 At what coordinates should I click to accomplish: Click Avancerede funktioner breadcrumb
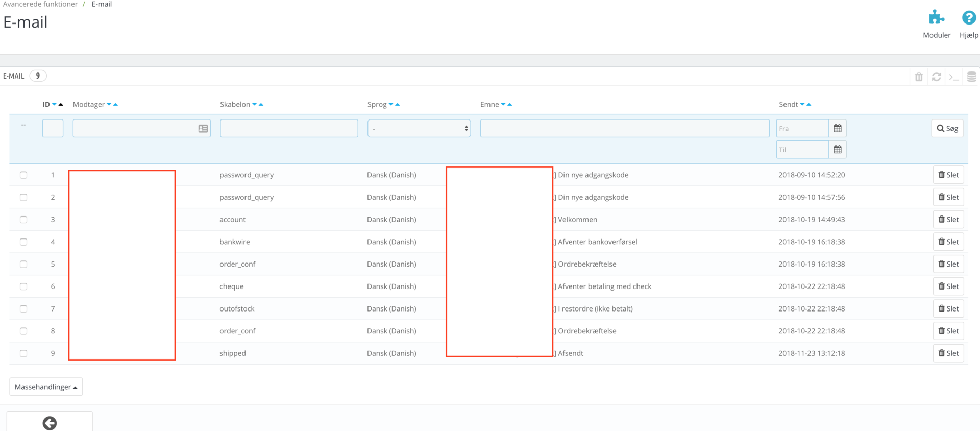tap(40, 4)
